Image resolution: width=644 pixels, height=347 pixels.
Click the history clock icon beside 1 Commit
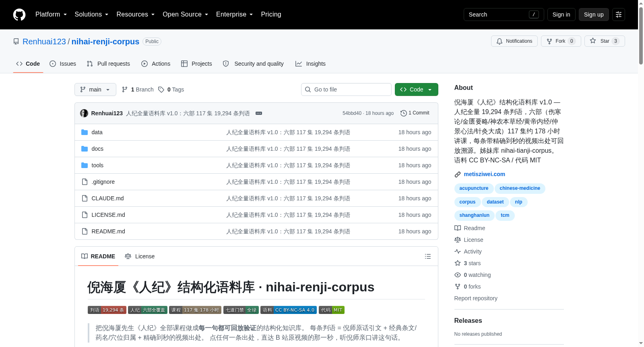tap(404, 113)
